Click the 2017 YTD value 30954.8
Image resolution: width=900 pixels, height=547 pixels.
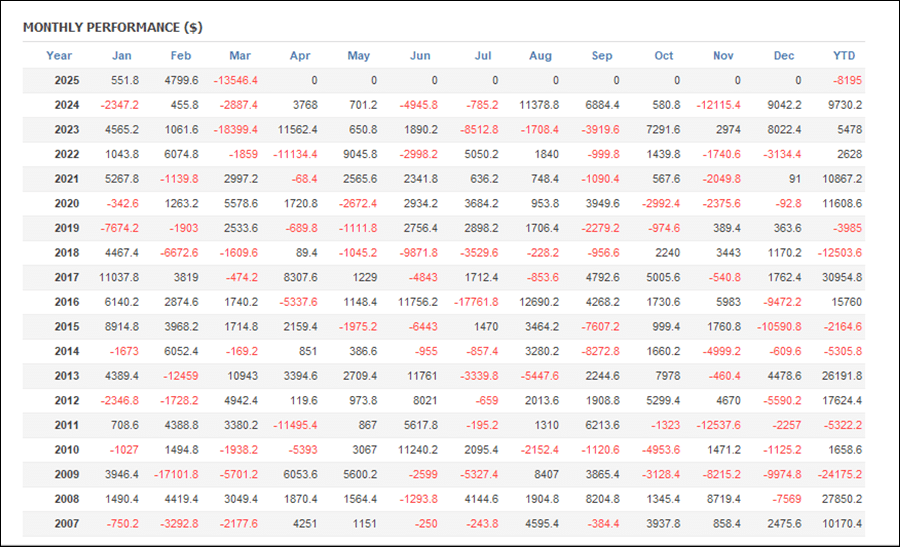(x=842, y=278)
